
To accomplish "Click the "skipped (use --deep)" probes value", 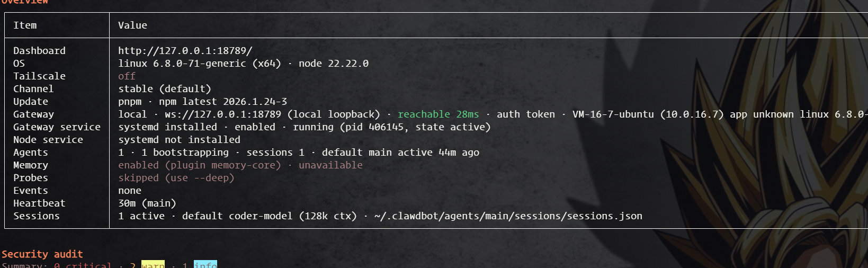I will click(176, 178).
